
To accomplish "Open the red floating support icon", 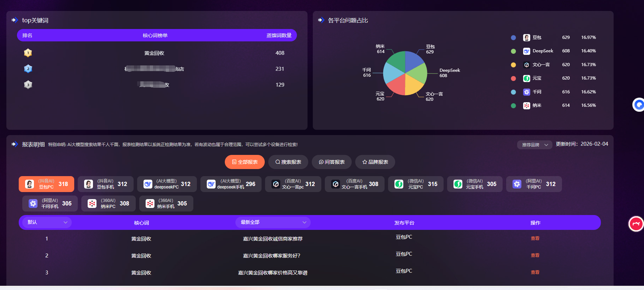I will tap(636, 224).
